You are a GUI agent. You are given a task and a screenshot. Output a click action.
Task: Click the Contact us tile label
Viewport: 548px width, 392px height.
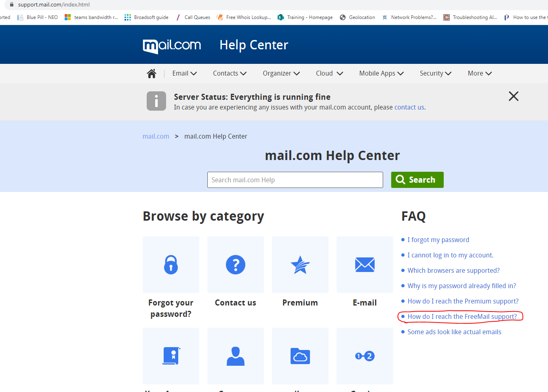[236, 303]
